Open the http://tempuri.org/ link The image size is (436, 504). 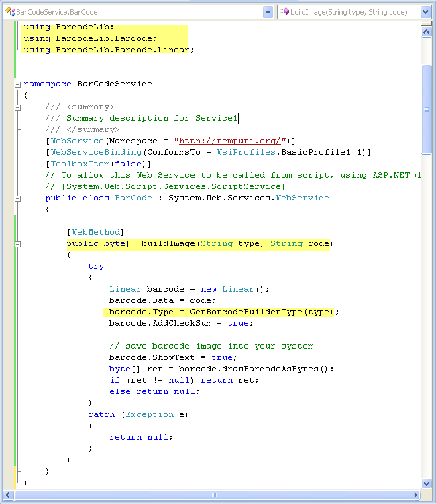coord(230,141)
